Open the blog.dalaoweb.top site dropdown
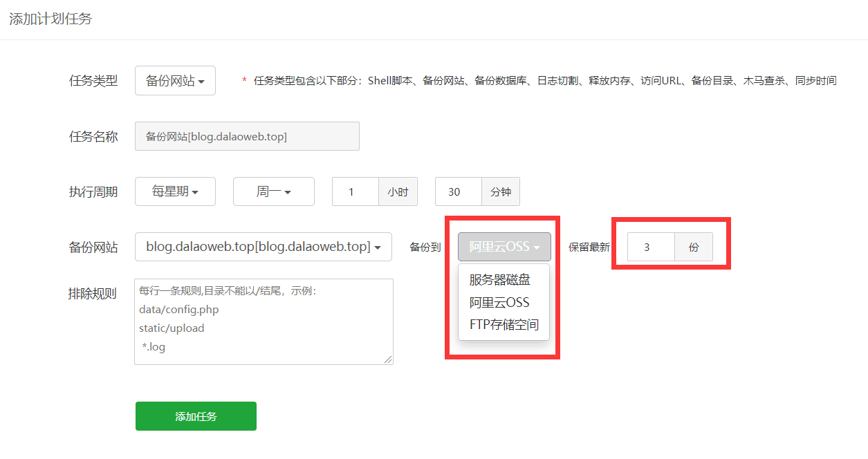The width and height of the screenshot is (868, 459). pyautogui.click(x=264, y=247)
